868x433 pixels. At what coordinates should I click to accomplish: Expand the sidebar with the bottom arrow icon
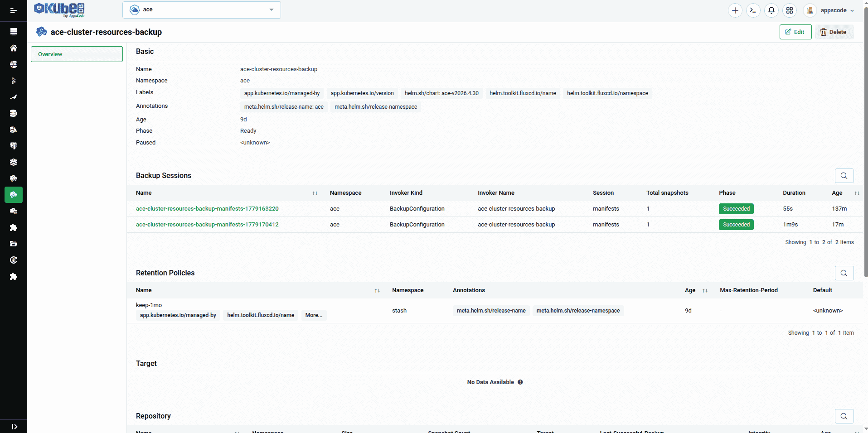point(14,427)
